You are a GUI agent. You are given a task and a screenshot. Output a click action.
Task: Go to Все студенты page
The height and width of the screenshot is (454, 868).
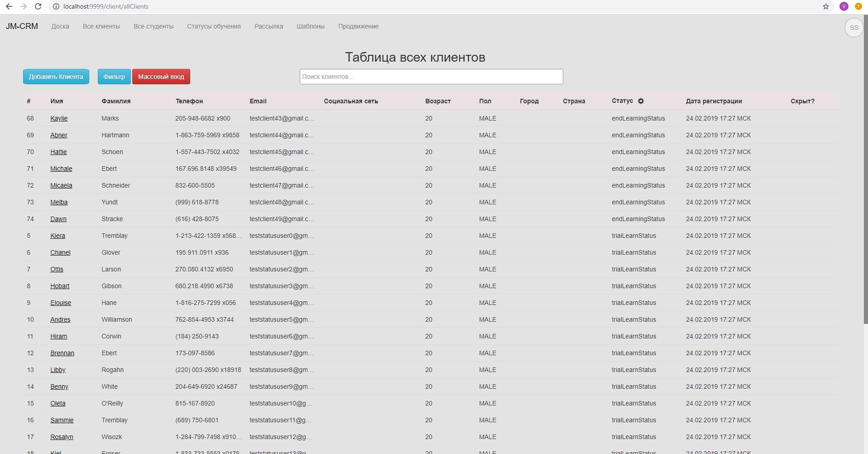(x=153, y=26)
